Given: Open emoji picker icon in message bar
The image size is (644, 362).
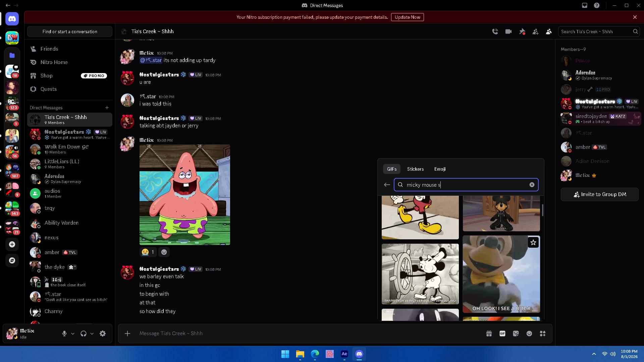Looking at the screenshot, I should coord(529,334).
